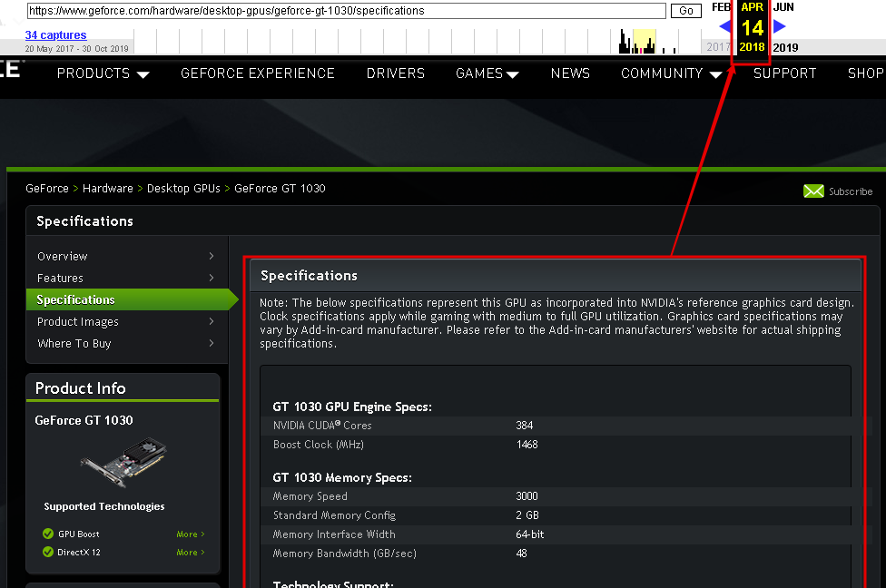Click the Subscribe envelope icon
The height and width of the screenshot is (588, 886).
tap(813, 191)
